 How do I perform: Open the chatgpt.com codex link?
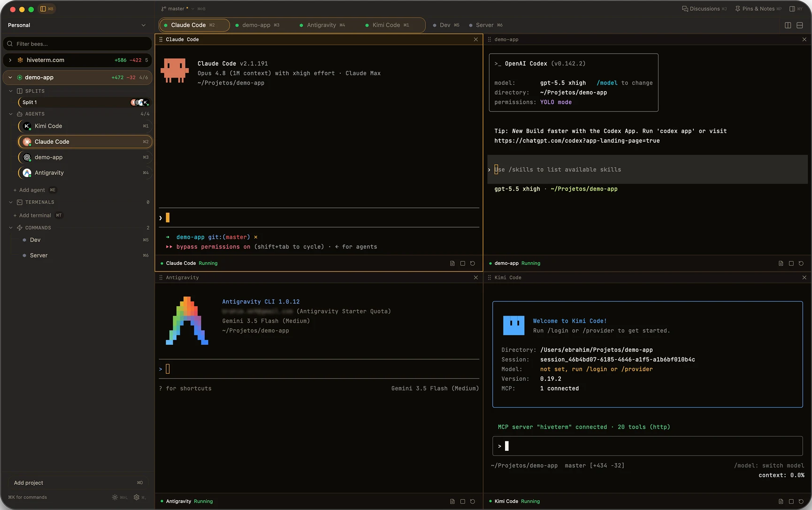click(x=577, y=141)
